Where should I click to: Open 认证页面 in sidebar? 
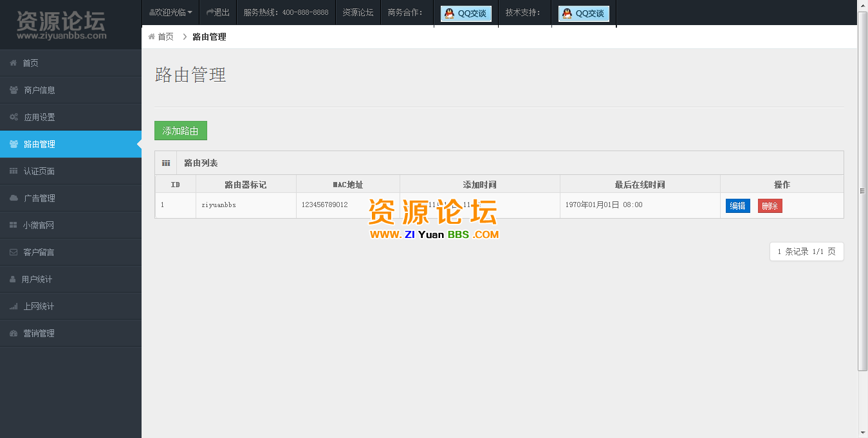71,171
